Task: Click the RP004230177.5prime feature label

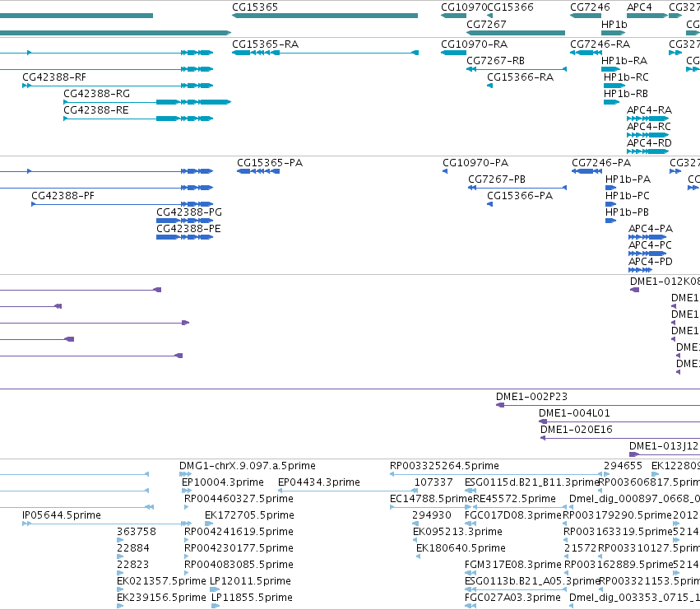Action: point(239,548)
